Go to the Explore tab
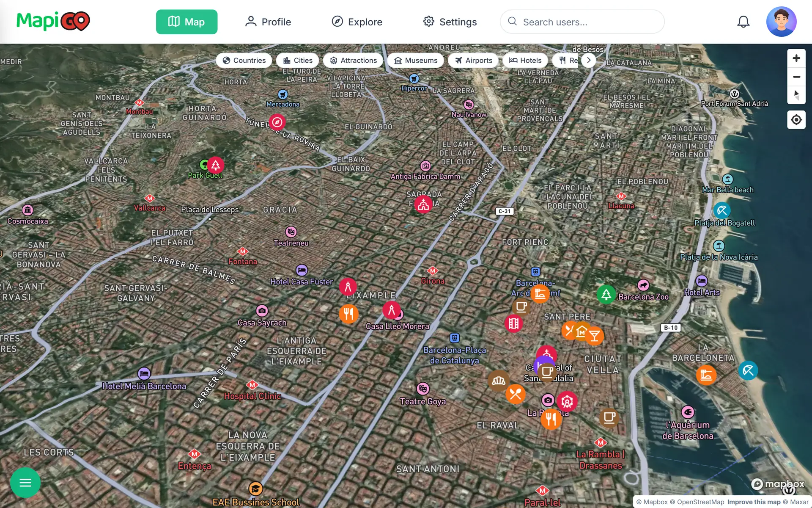 tap(357, 22)
